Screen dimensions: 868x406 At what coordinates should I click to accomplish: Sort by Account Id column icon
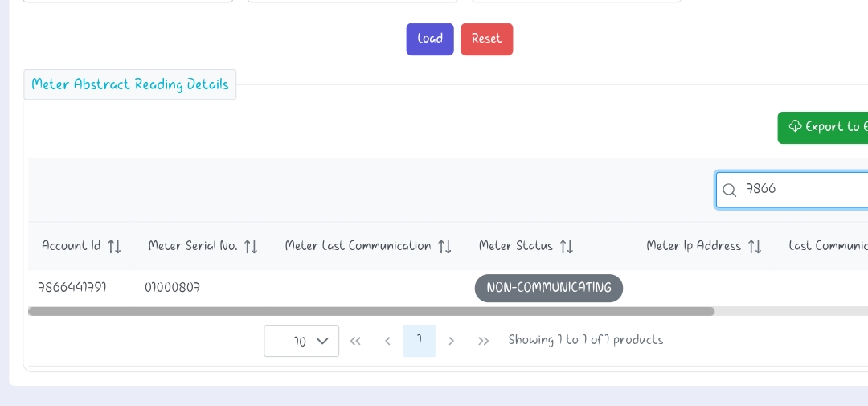pos(114,247)
